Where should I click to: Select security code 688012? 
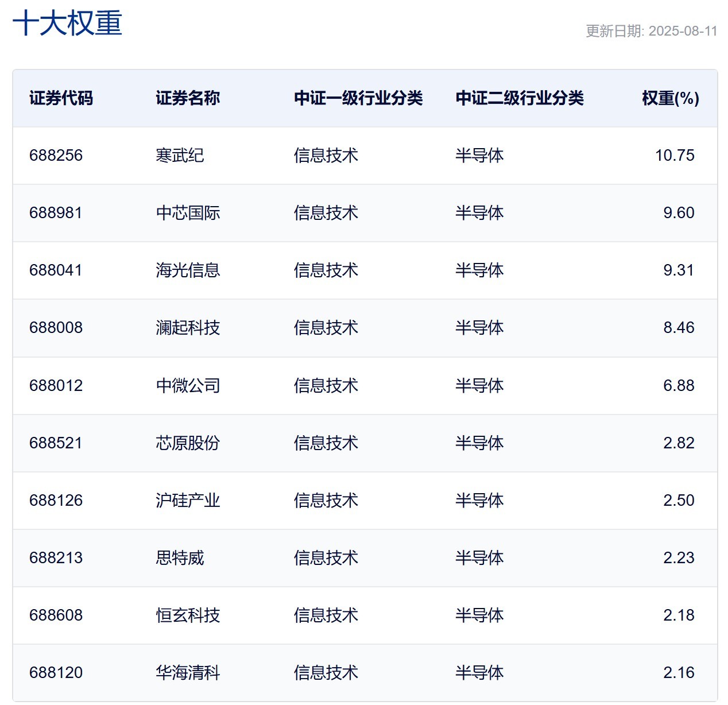point(56,385)
